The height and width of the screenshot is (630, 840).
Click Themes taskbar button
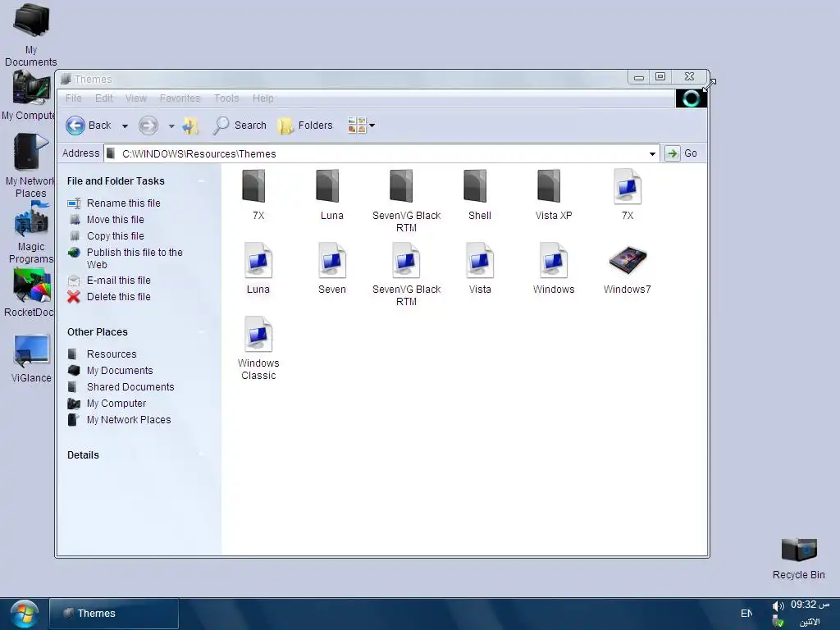(113, 614)
